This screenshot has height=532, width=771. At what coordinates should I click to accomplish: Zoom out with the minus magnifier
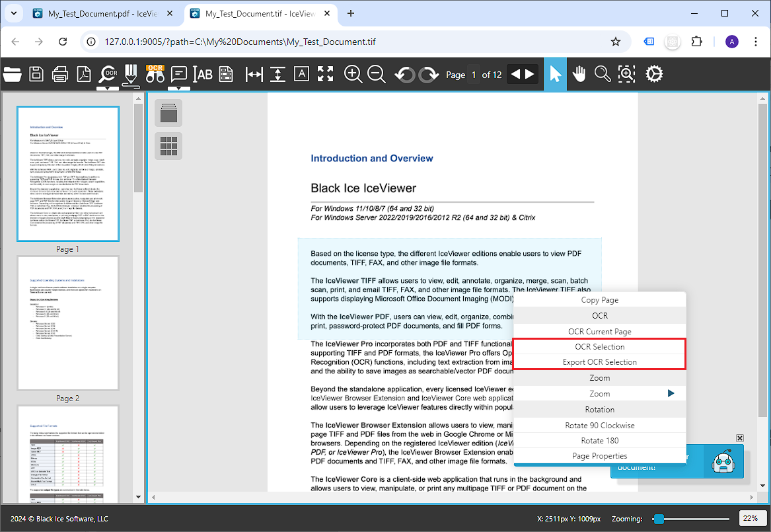[x=377, y=74]
